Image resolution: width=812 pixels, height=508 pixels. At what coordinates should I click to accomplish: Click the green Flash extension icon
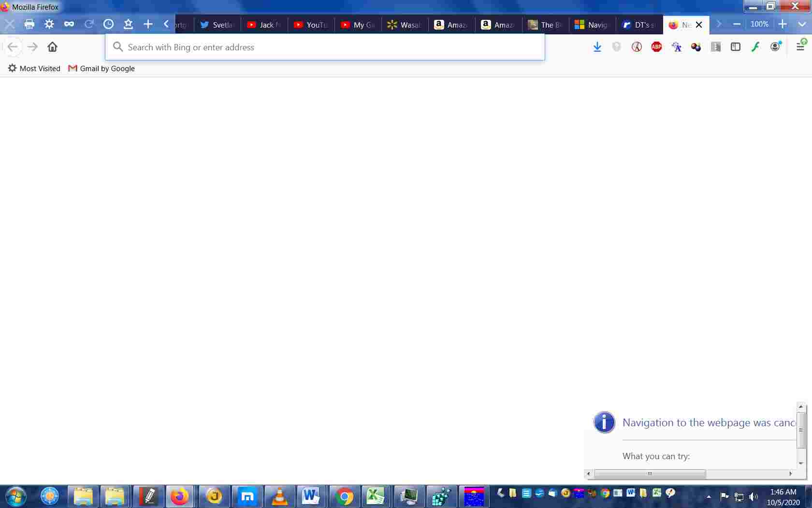pos(755,47)
